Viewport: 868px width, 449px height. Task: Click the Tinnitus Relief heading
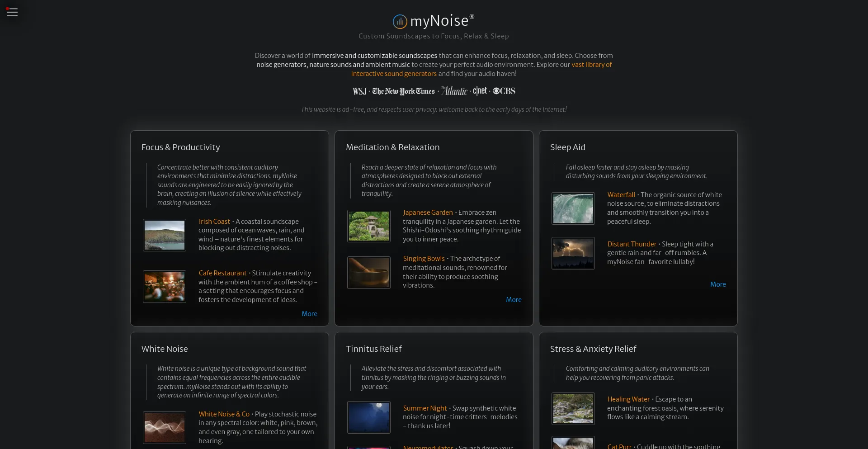pos(373,349)
